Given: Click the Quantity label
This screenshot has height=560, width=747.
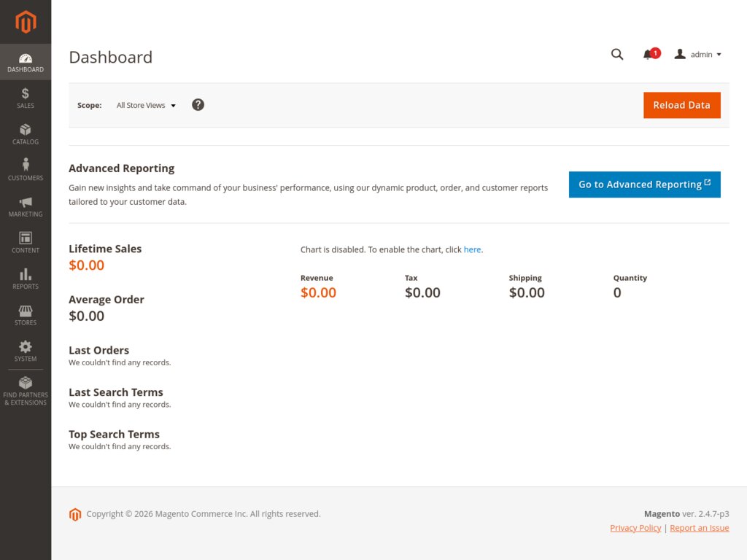Looking at the screenshot, I should [630, 278].
